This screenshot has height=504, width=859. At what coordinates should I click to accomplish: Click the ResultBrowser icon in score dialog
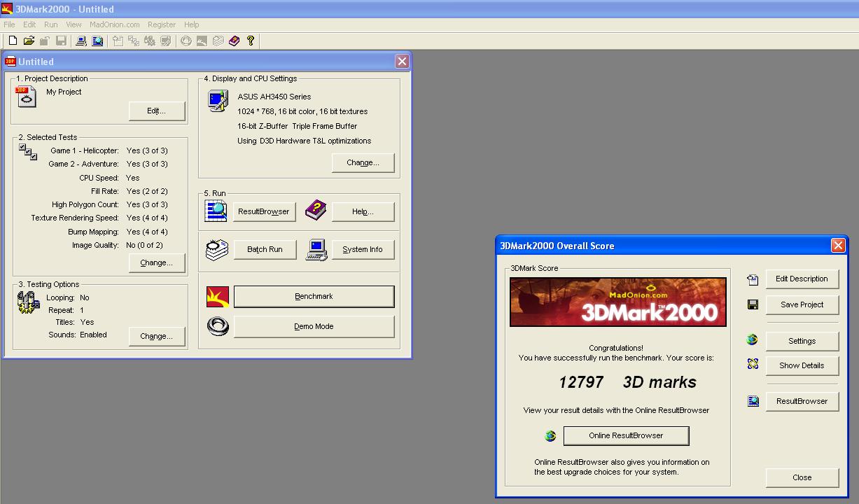tap(753, 401)
